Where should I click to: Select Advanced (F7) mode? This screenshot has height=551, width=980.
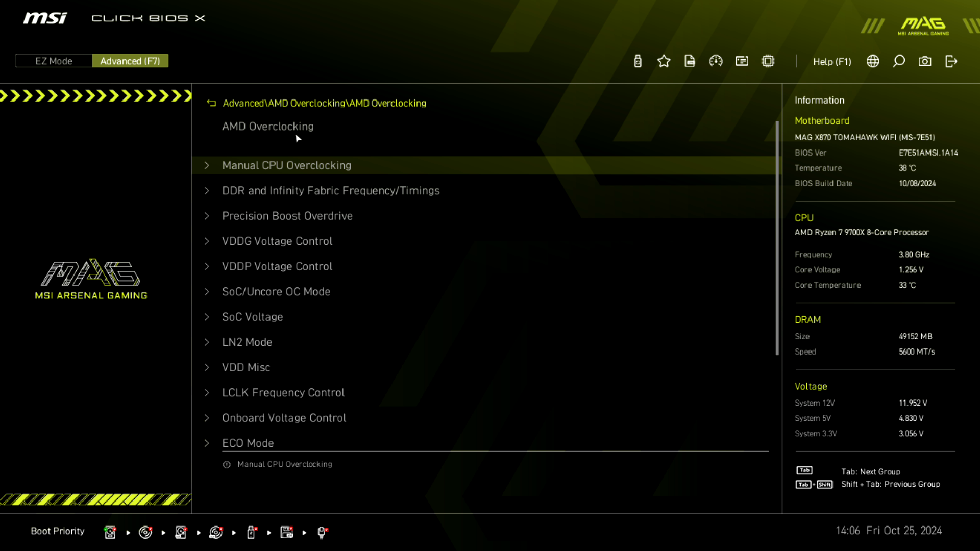pyautogui.click(x=130, y=61)
